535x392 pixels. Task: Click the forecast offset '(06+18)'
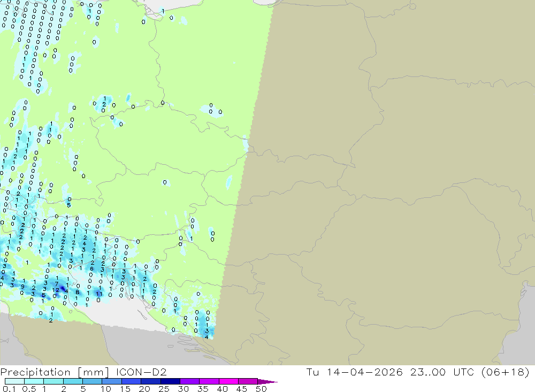(506, 372)
